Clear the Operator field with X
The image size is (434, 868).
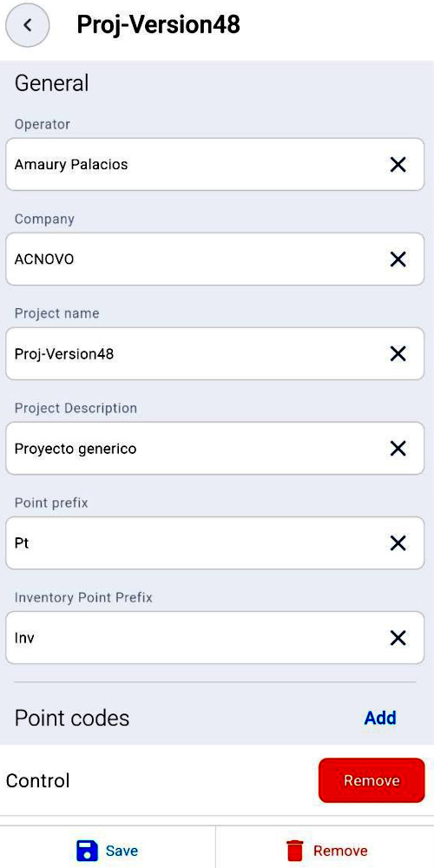pyautogui.click(x=398, y=164)
